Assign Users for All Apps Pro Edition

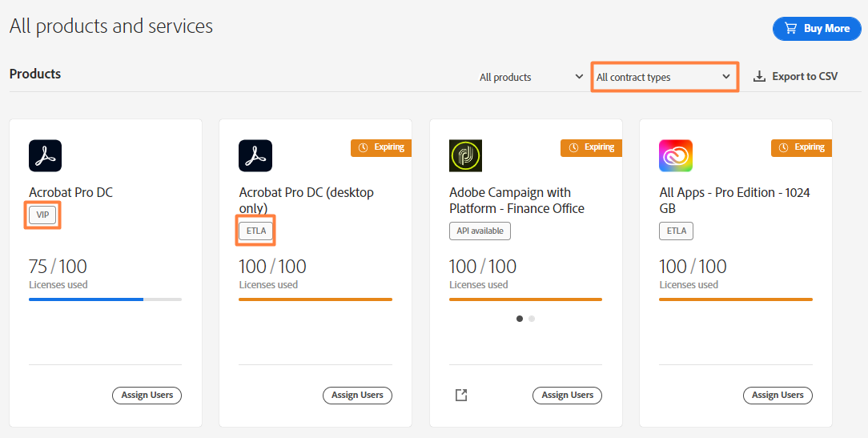tap(778, 396)
